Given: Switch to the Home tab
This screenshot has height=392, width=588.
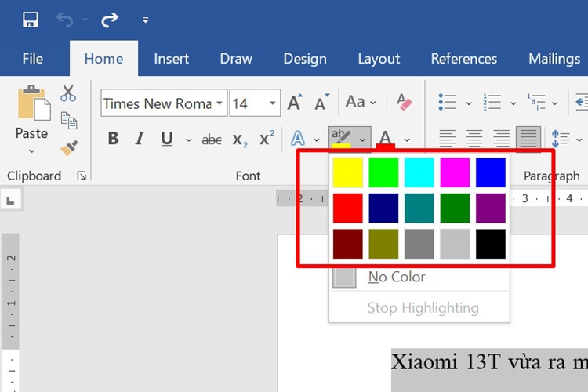Looking at the screenshot, I should pyautogui.click(x=103, y=59).
